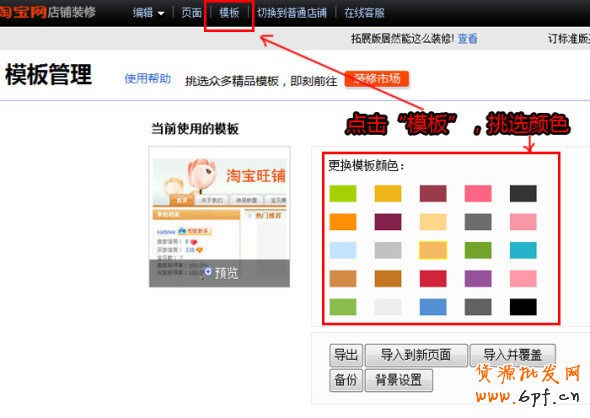590x418 pixels.
Task: Select the purple color swatch
Action: [478, 279]
